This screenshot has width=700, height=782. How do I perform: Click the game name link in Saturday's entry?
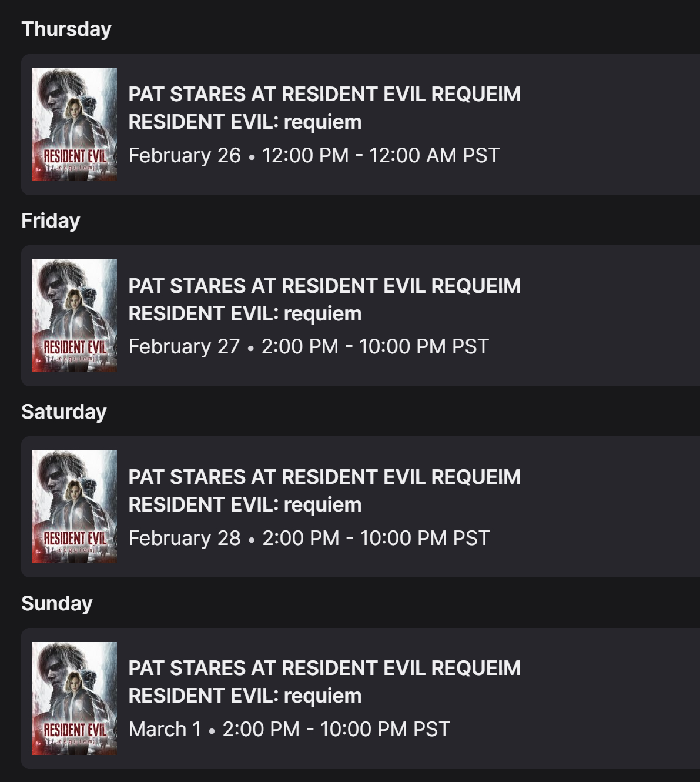pyautogui.click(x=245, y=505)
